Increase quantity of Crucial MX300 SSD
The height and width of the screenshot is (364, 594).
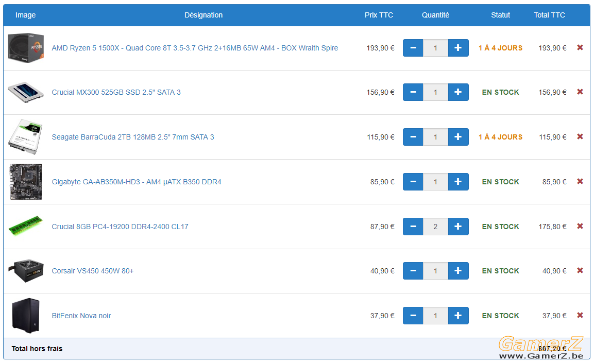[x=458, y=92]
